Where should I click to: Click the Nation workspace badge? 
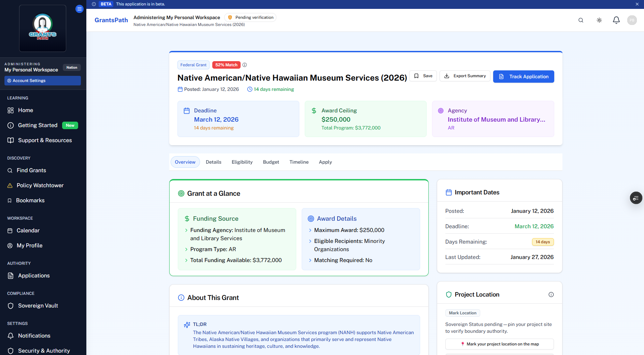tap(72, 68)
